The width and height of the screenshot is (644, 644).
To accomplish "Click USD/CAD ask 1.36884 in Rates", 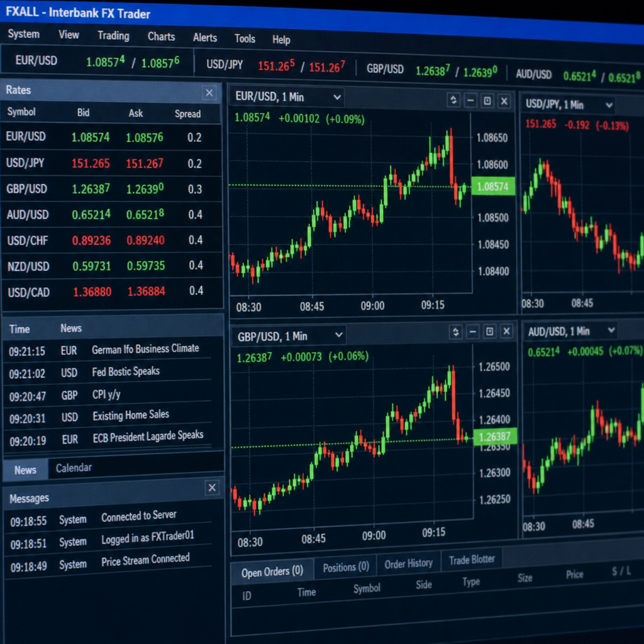I will tap(146, 291).
